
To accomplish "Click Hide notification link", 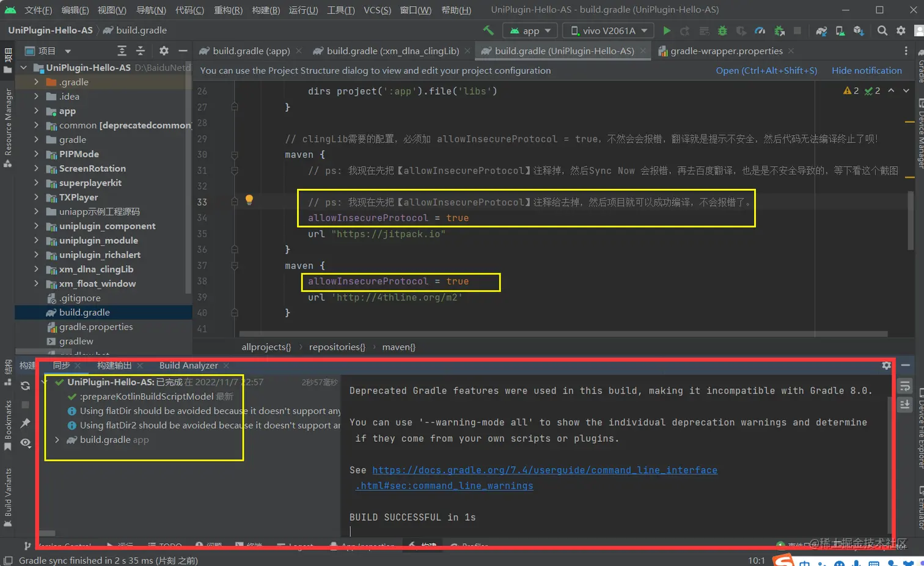I will coord(867,70).
